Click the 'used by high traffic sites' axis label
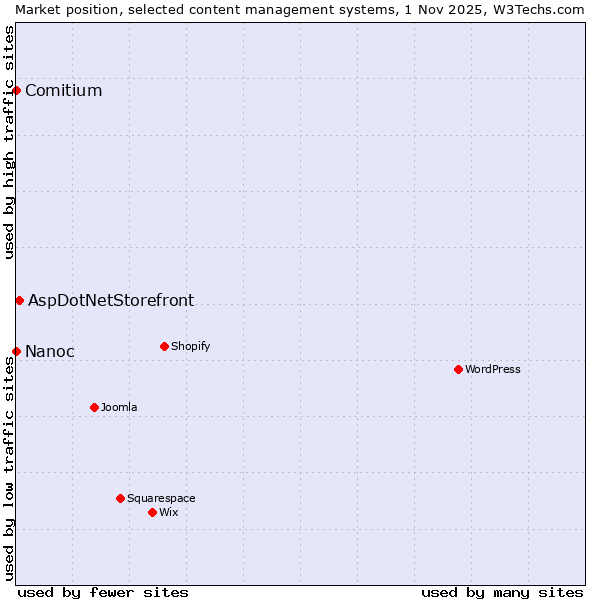This screenshot has height=600, width=600. (x=9, y=142)
